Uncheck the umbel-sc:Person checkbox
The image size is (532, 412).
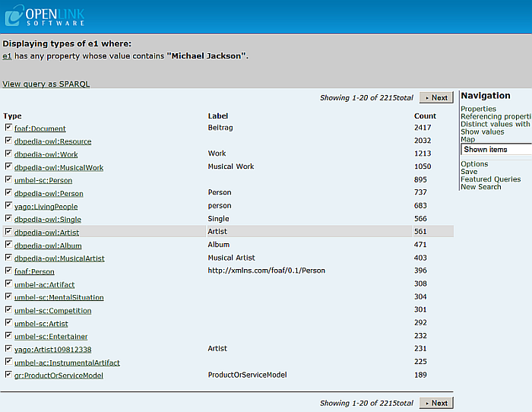tap(8, 179)
